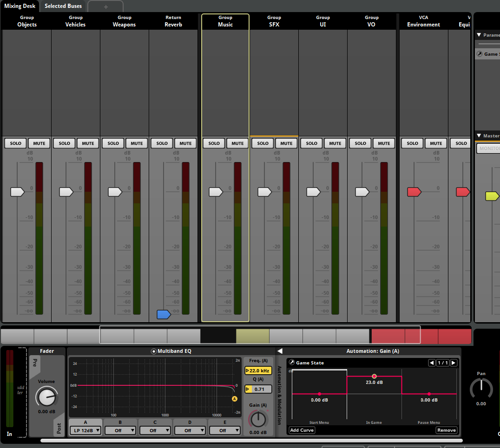This screenshot has width=500, height=448.
Task: Select the In Game 23.0 dB automation point
Action: point(374,376)
